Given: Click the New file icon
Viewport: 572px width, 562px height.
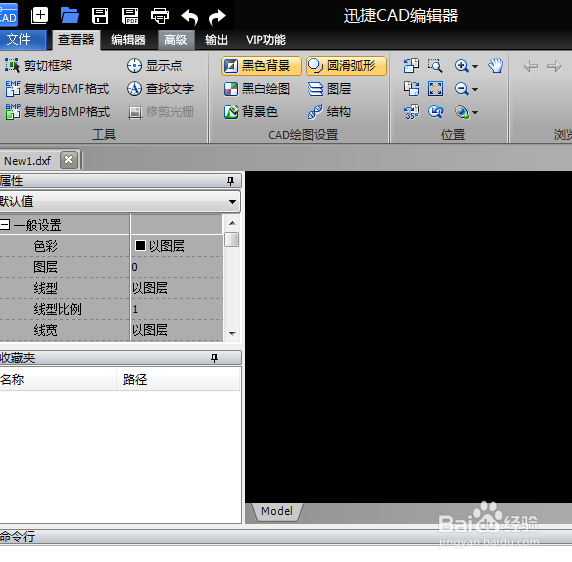Looking at the screenshot, I should click(39, 16).
